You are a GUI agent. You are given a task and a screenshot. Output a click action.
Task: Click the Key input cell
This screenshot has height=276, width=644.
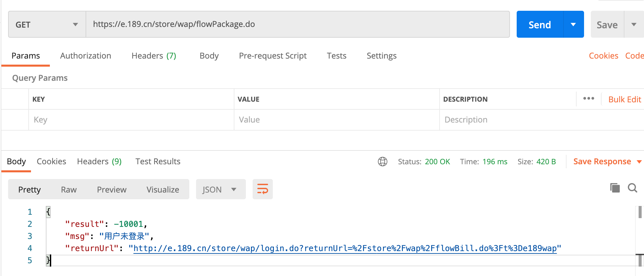pos(131,120)
